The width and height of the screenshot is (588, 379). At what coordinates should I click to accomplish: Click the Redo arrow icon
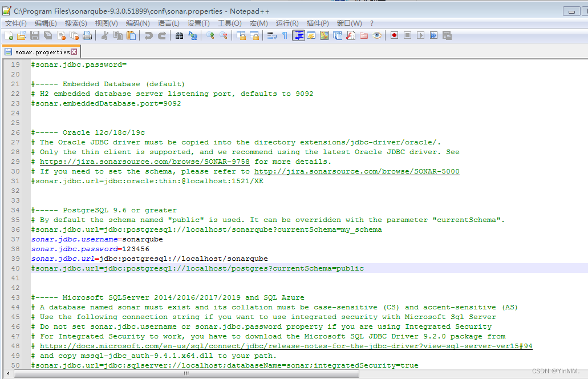161,35
